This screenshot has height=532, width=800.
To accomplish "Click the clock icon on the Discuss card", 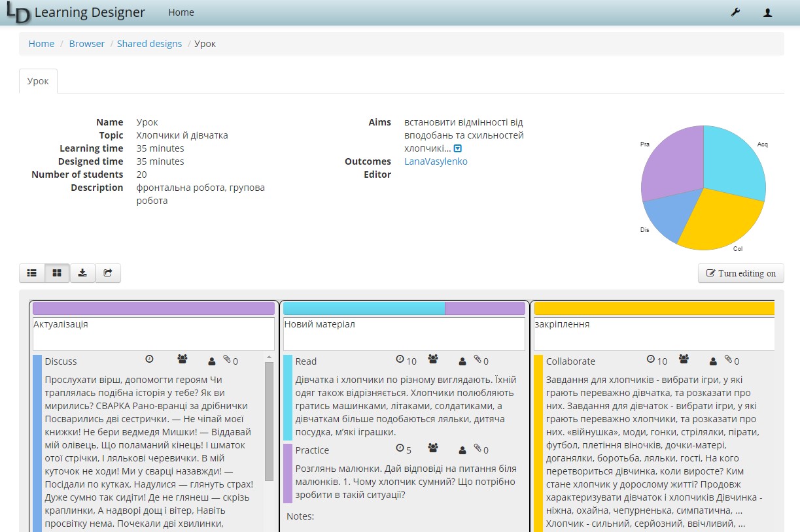I will pos(149,358).
